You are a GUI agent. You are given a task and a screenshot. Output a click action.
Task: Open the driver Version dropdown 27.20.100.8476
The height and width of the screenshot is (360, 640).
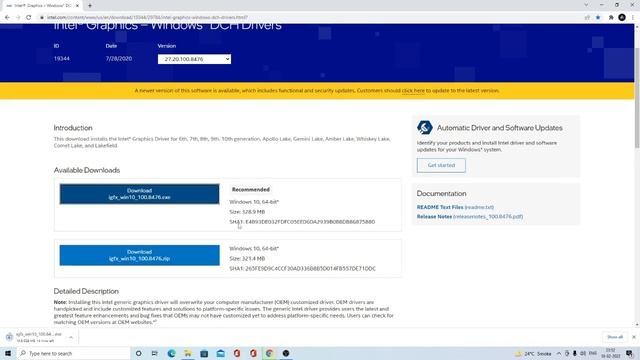pos(194,59)
